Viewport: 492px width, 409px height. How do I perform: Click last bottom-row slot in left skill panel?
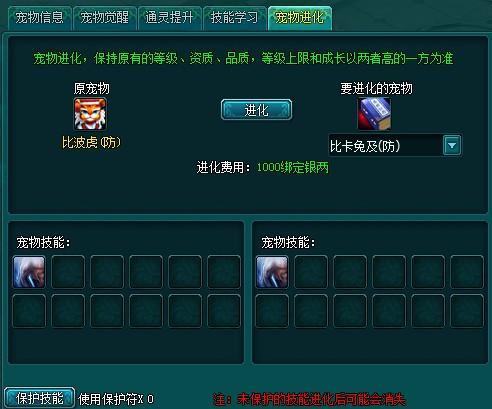224,311
